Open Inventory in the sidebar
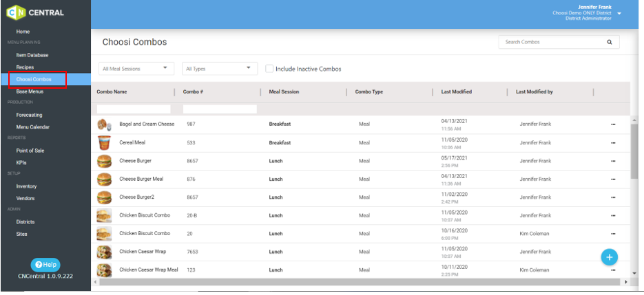This screenshot has height=295, width=644. point(26,186)
